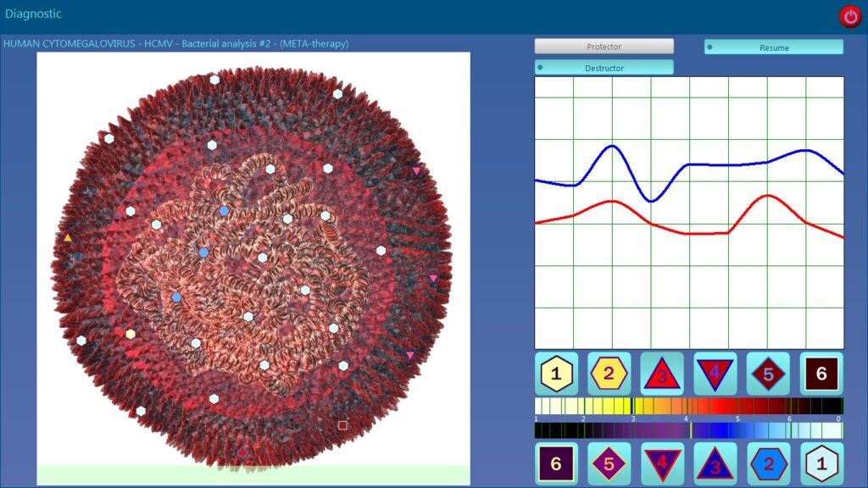
Task: Select bottom-row white hexagon icon 1
Action: (821, 463)
